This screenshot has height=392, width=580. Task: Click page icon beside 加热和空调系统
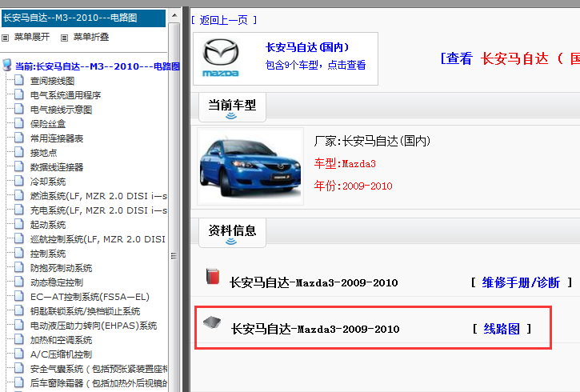pos(19,340)
